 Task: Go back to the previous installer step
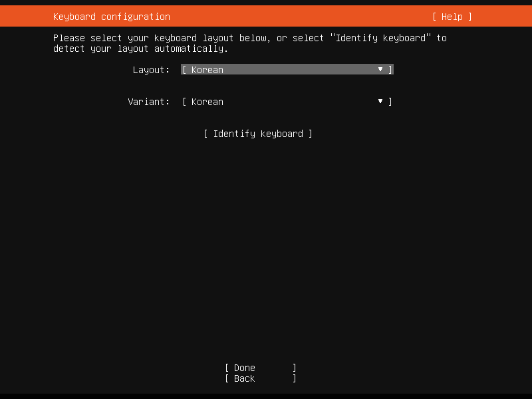coord(259,378)
